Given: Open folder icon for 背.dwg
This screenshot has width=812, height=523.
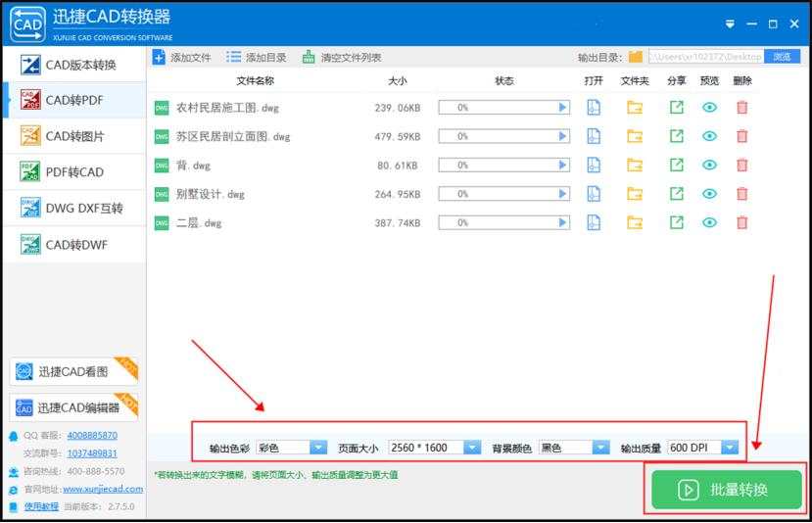Looking at the screenshot, I should pos(635,166).
